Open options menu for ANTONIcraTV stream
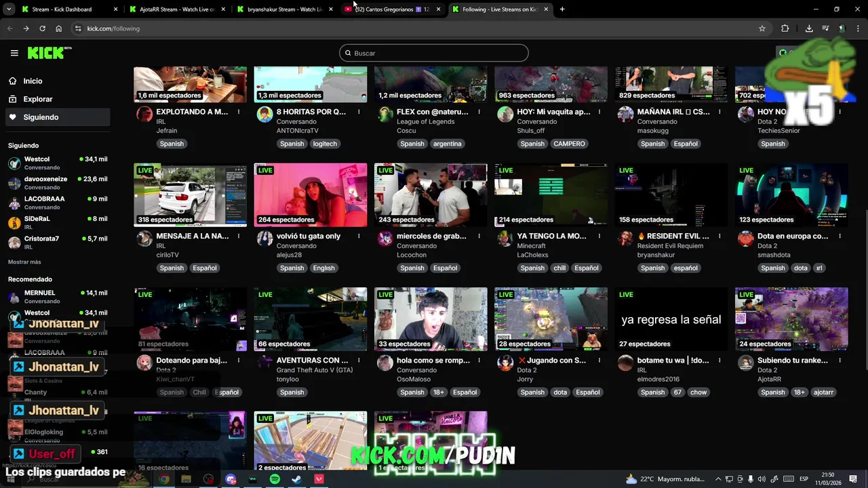 click(359, 112)
